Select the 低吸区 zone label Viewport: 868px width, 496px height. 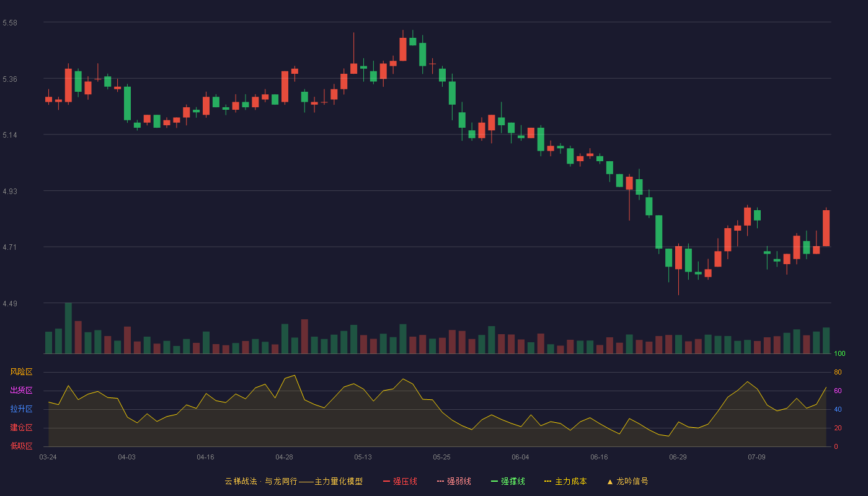click(x=21, y=446)
